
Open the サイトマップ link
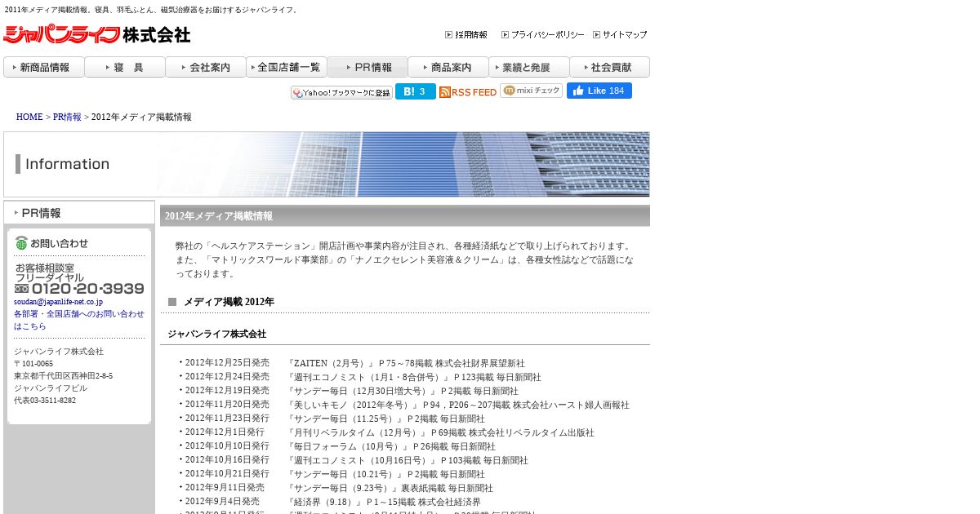point(620,35)
